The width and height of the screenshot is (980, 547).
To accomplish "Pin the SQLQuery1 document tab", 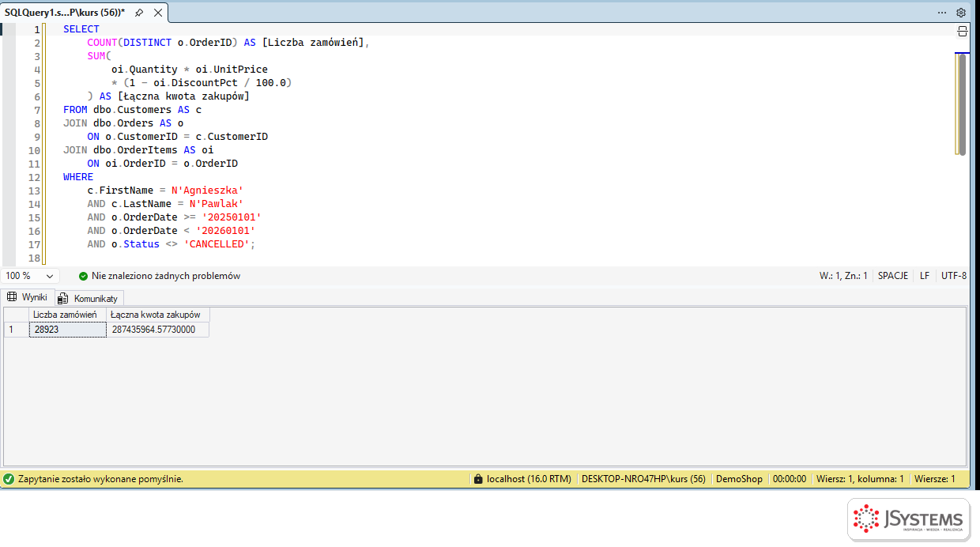I will click(x=139, y=13).
